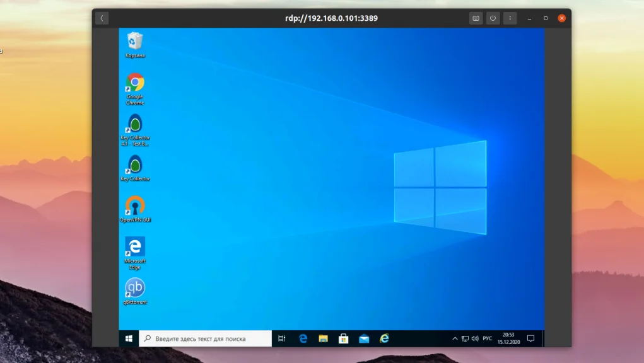The image size is (644, 363).
Task: Switch the РУС keyboard layout indicator
Action: pyautogui.click(x=486, y=338)
